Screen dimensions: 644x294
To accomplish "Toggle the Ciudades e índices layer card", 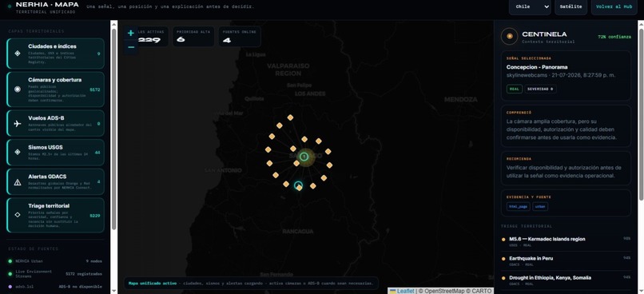I will tap(55, 54).
